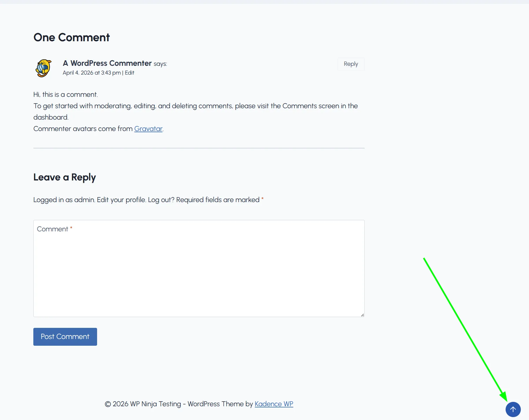Click the Leave a Reply heading

click(x=65, y=177)
